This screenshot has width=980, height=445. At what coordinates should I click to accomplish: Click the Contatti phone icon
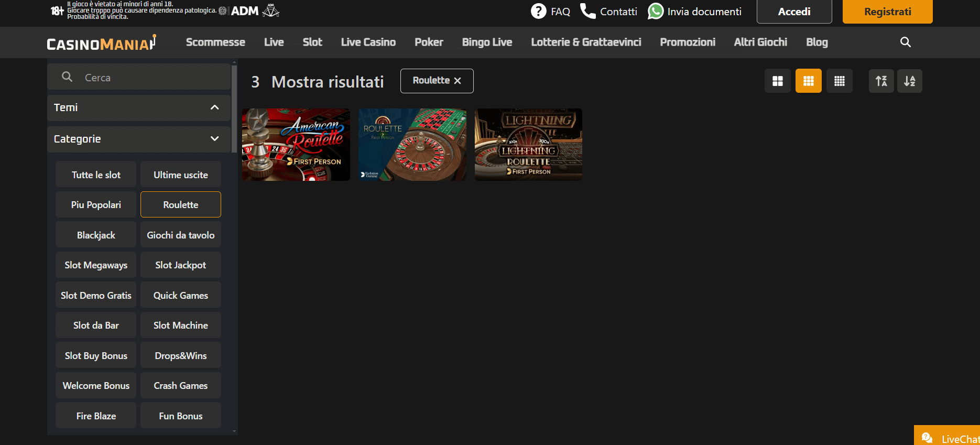(587, 11)
